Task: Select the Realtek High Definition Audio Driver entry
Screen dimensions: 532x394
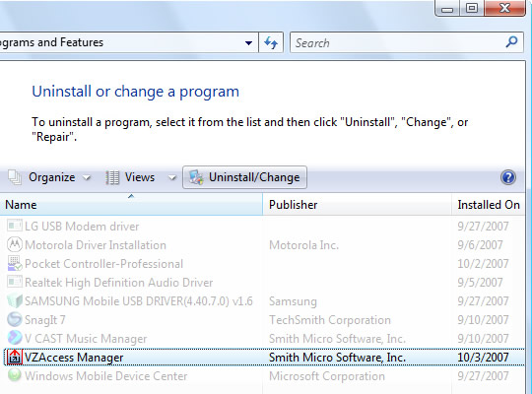Action: pyautogui.click(x=119, y=283)
